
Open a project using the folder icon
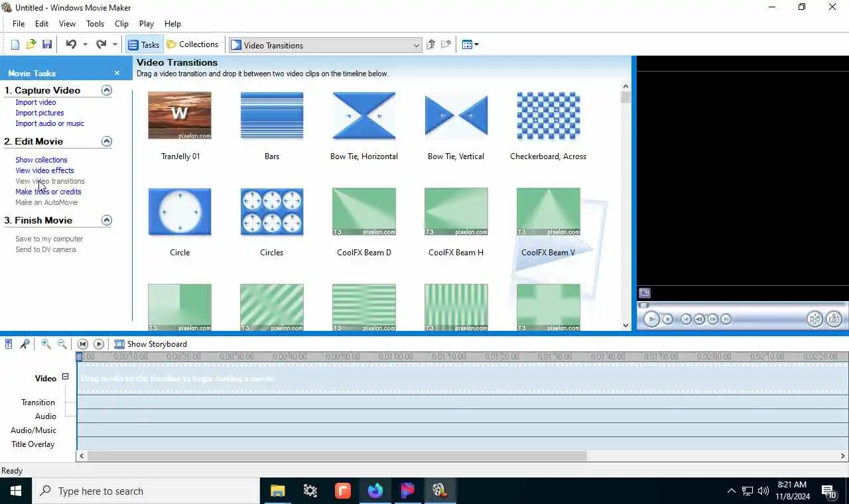[31, 44]
